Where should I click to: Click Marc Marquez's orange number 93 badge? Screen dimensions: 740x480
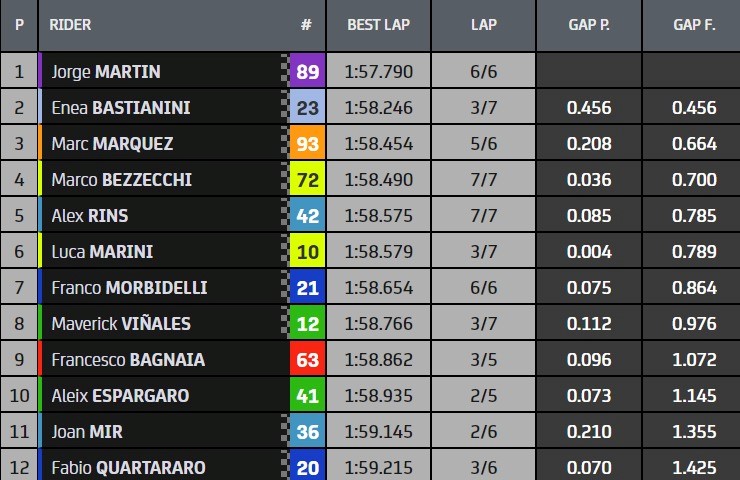coord(307,143)
